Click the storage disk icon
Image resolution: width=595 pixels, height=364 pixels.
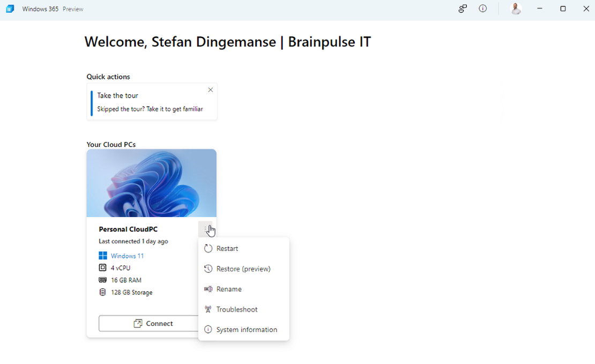[x=102, y=292]
